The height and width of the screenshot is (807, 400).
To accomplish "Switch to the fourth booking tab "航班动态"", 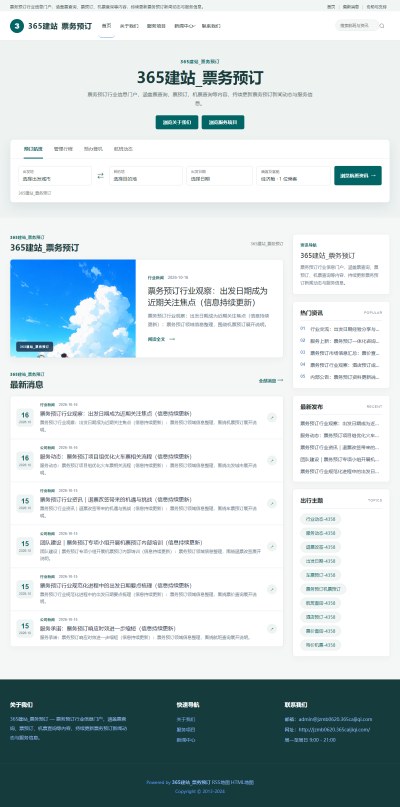I will tap(123, 149).
